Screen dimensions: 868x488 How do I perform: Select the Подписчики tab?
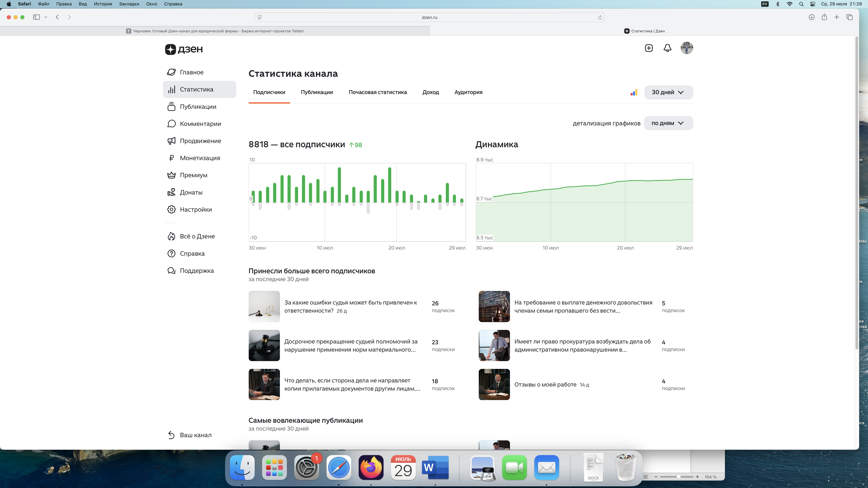269,92
